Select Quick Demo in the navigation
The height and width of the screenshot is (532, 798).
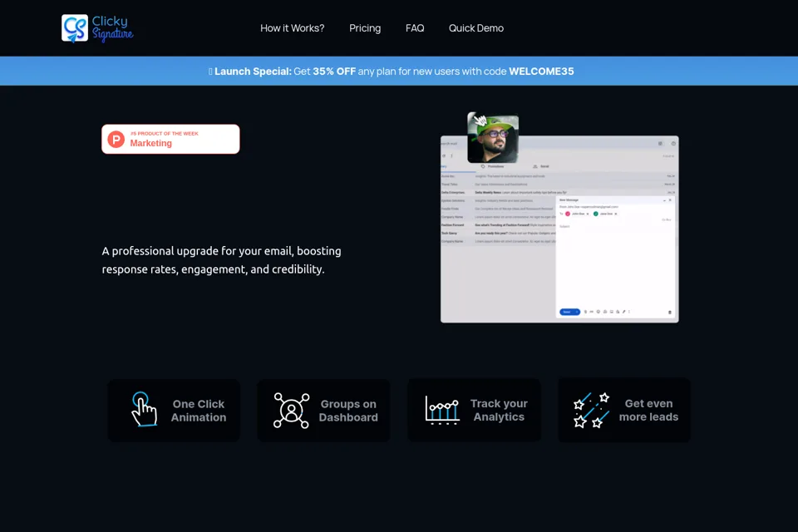click(475, 28)
